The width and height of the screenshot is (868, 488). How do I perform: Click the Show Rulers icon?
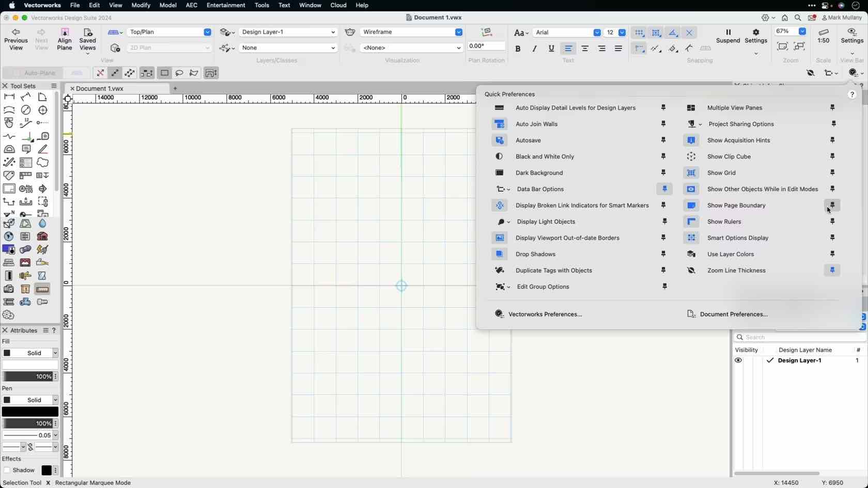click(691, 222)
